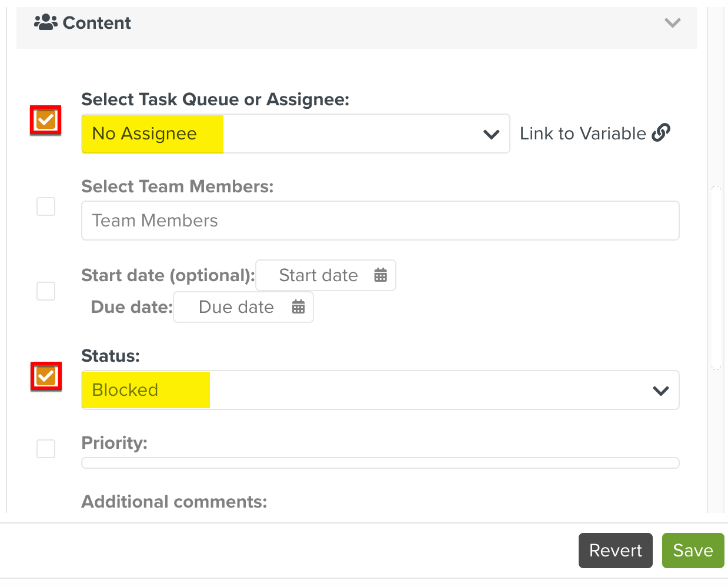Image resolution: width=728 pixels, height=587 pixels.
Task: Tick the Start date and Due date checkbox
Action: tap(46, 291)
